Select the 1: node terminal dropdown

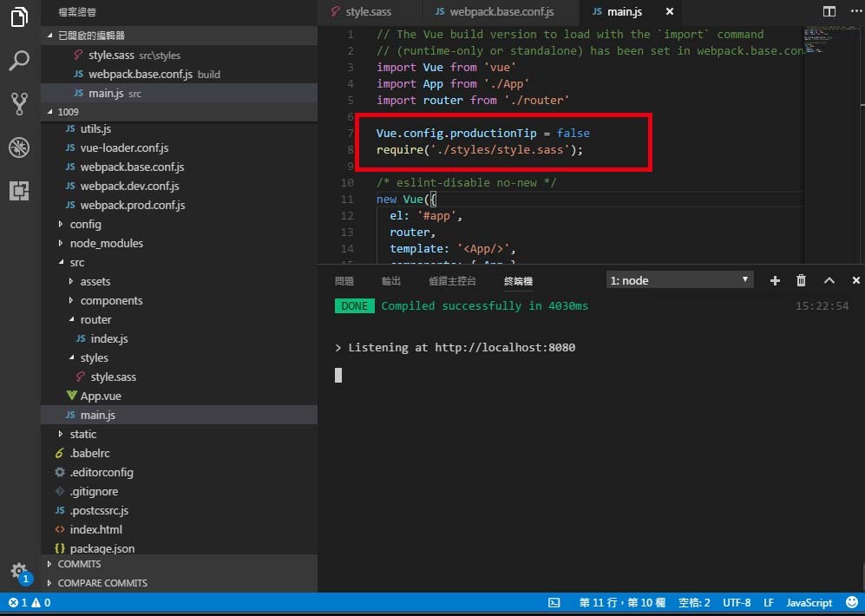click(679, 280)
